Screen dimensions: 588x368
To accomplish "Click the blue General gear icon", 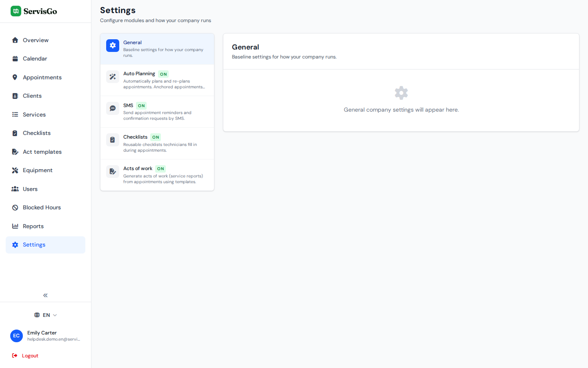I will click(113, 45).
